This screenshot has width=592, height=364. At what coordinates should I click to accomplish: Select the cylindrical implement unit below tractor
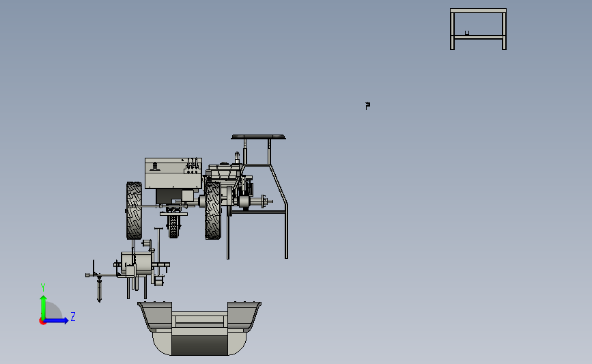[137, 263]
